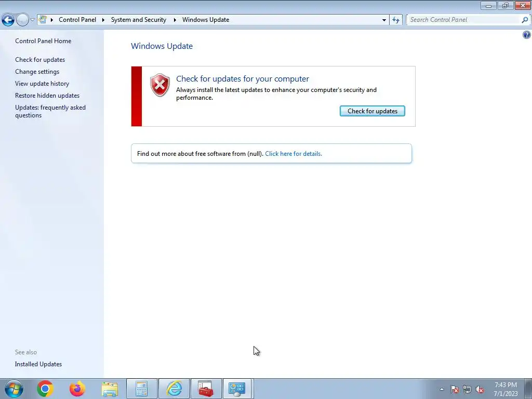Click the search magnifier icon
Screen dimensions: 532x399
pos(525,20)
